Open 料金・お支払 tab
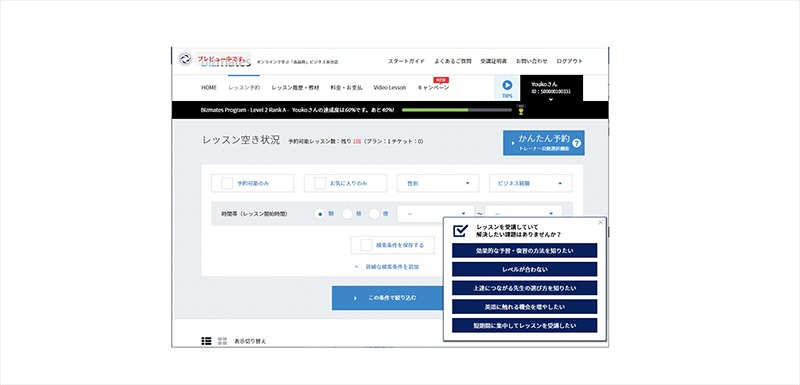Image resolution: width=800 pixels, height=385 pixels. point(346,88)
